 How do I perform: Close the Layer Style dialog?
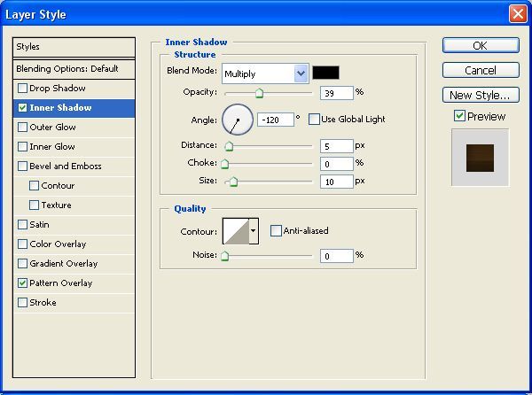pos(518,14)
